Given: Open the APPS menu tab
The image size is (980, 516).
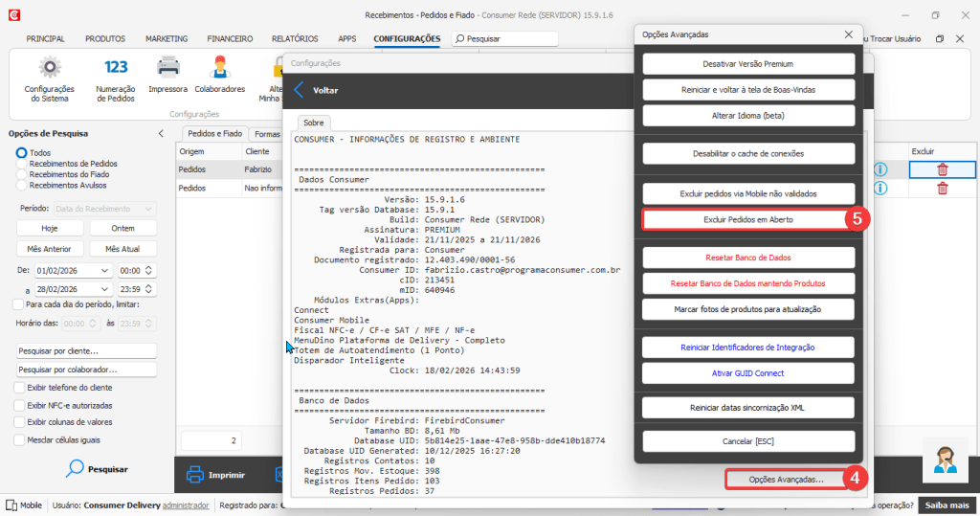Looking at the screenshot, I should [x=346, y=39].
